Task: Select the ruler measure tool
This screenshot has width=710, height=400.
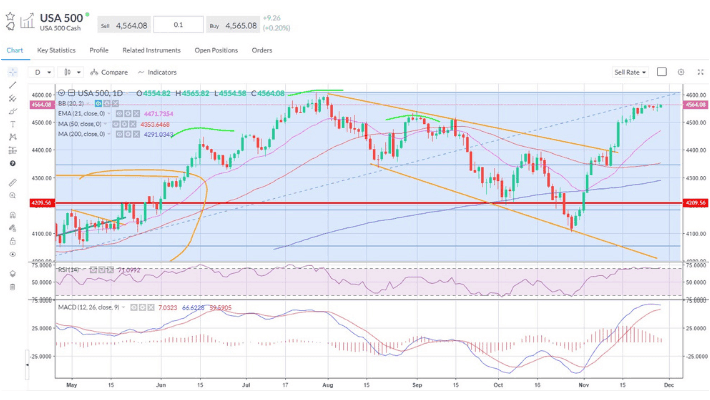Action: click(12, 183)
